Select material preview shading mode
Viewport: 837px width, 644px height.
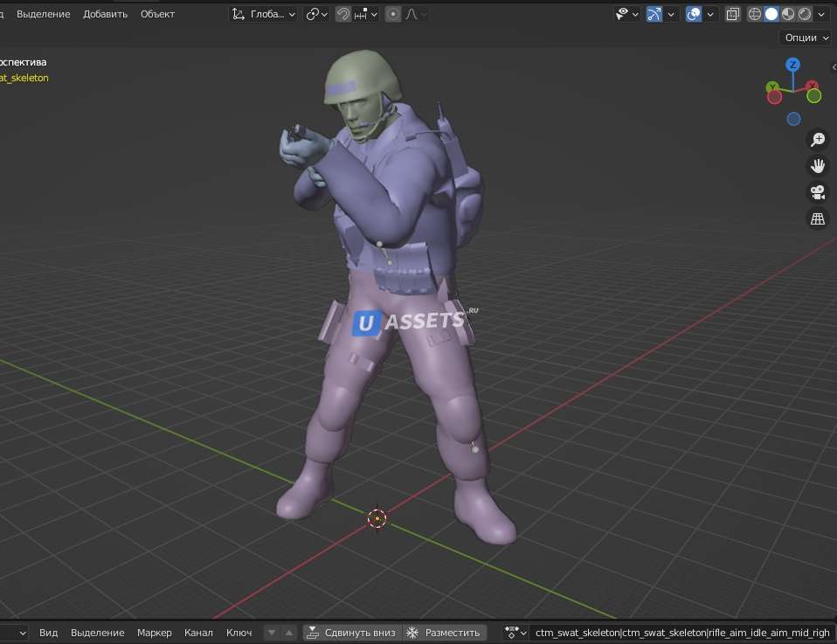(788, 14)
